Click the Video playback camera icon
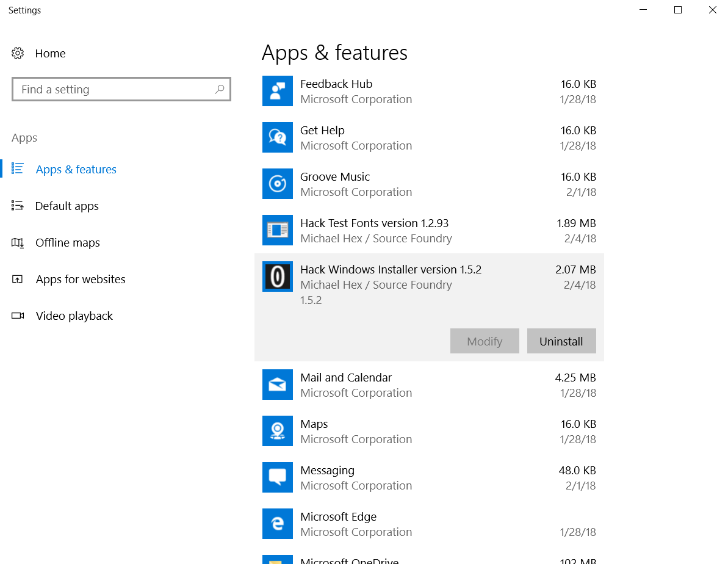Viewport: 728px width, 564px height. pos(18,316)
